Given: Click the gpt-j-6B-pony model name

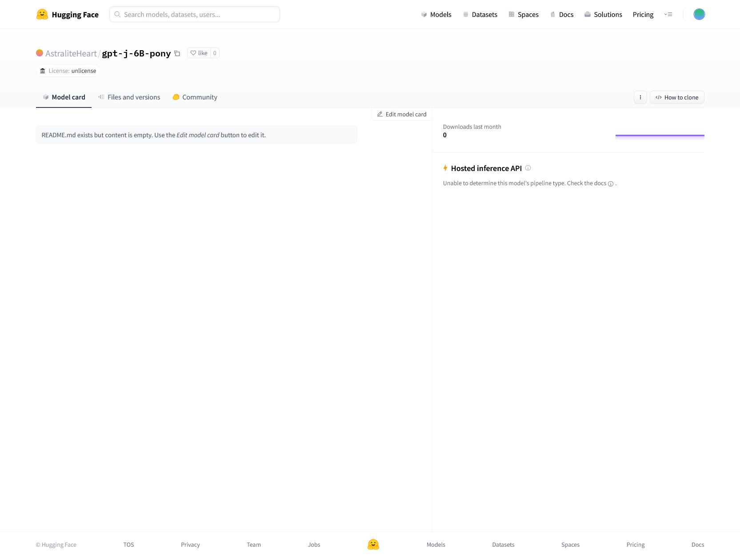Looking at the screenshot, I should [136, 53].
